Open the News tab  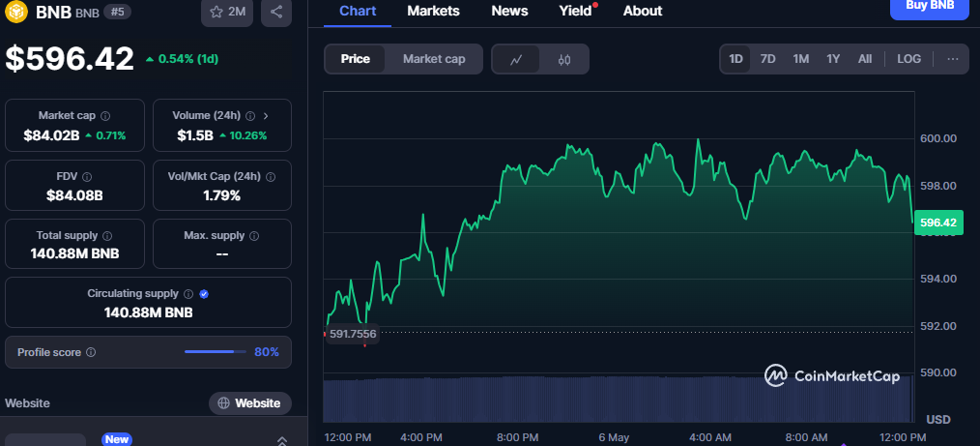pyautogui.click(x=509, y=12)
